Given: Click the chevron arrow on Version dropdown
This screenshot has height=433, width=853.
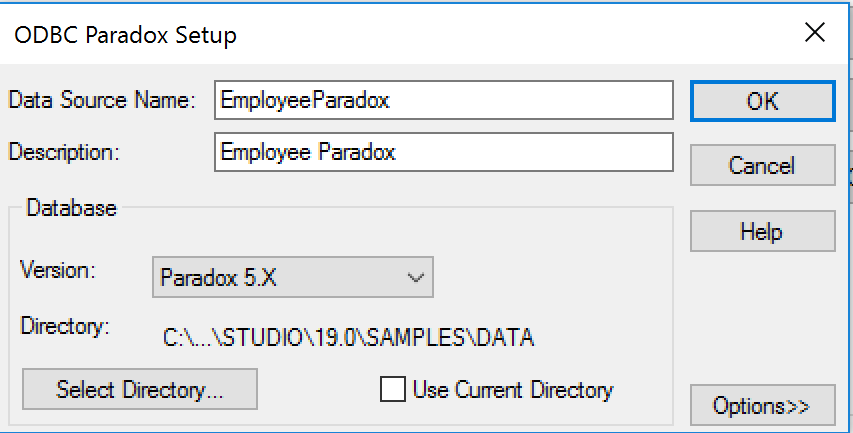Looking at the screenshot, I should pos(416,278).
